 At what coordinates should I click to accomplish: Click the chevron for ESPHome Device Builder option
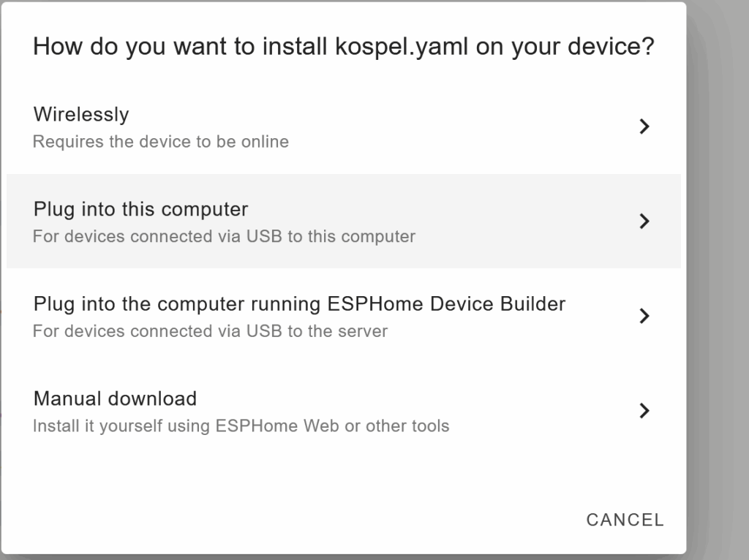644,316
